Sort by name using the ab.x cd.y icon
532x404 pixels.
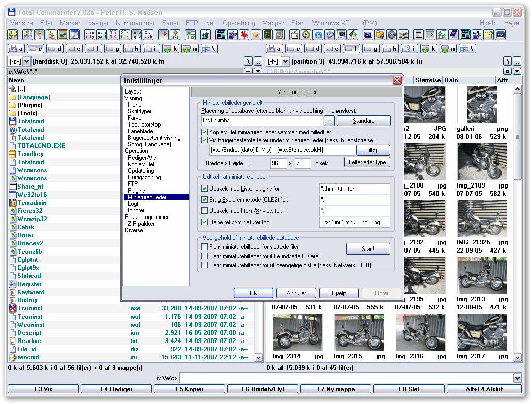[x=90, y=35]
